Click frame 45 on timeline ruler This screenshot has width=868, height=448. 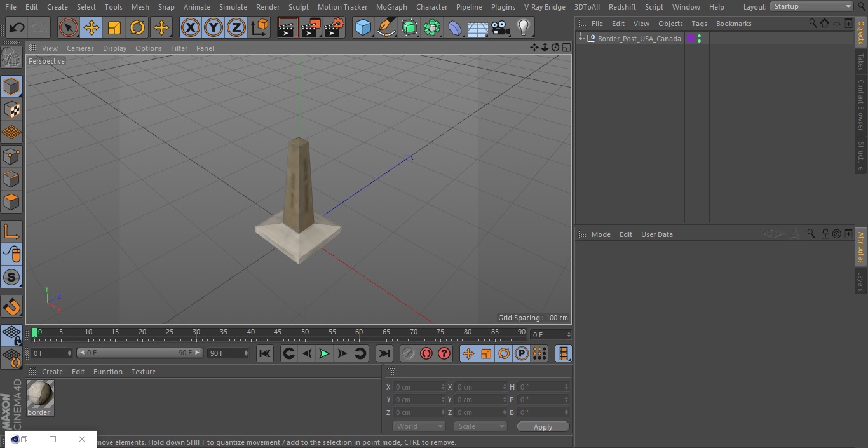(278, 332)
